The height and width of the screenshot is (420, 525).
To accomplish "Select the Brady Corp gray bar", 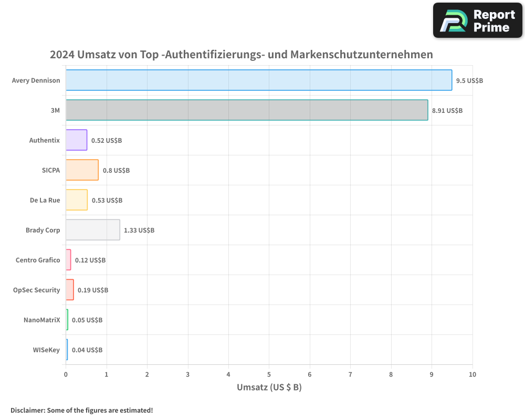I will pyautogui.click(x=92, y=230).
